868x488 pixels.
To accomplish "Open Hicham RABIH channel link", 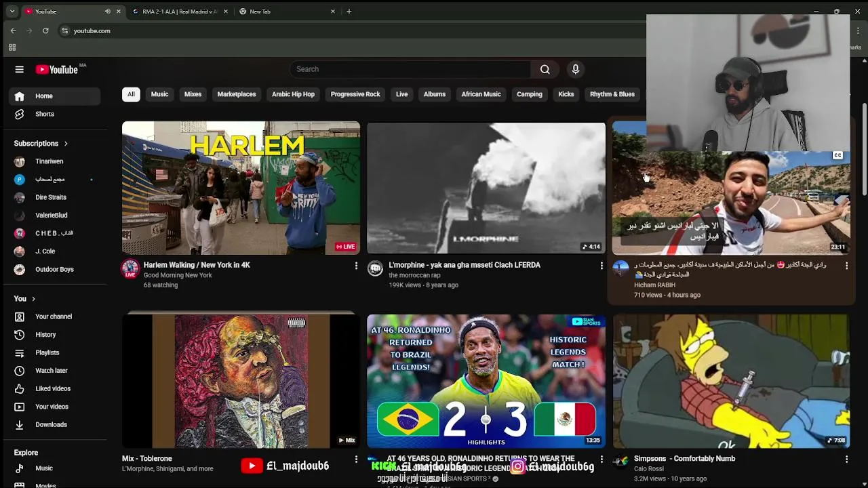I will 654,285.
